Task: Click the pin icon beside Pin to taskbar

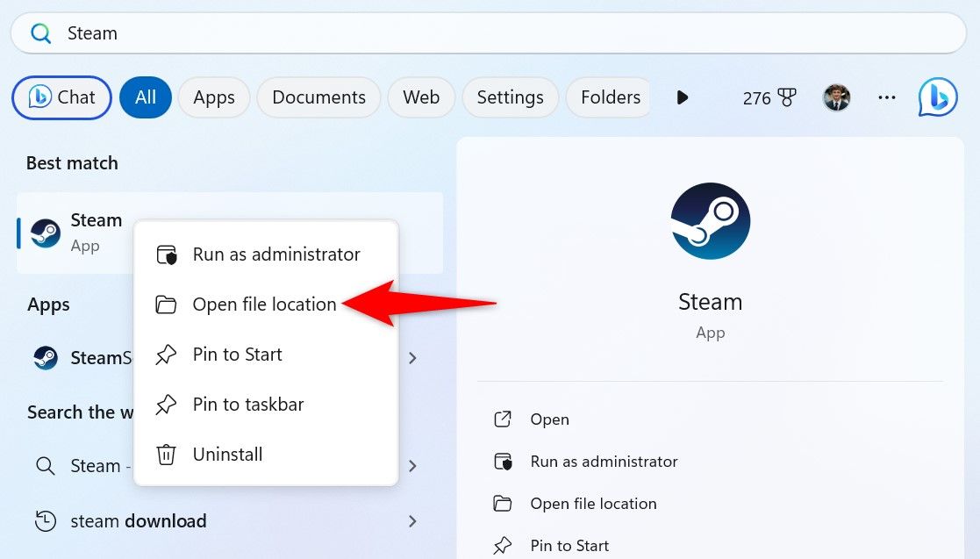Action: pyautogui.click(x=166, y=405)
